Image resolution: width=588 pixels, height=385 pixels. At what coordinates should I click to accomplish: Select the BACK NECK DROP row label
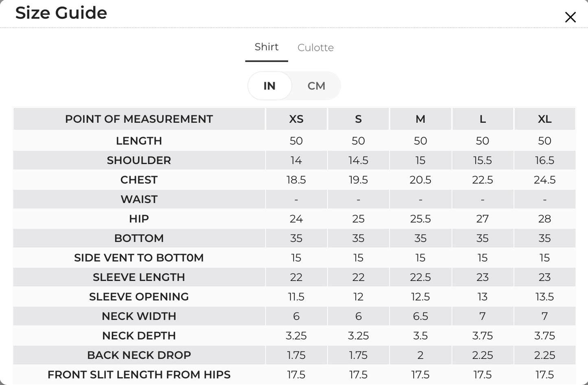pos(139,355)
